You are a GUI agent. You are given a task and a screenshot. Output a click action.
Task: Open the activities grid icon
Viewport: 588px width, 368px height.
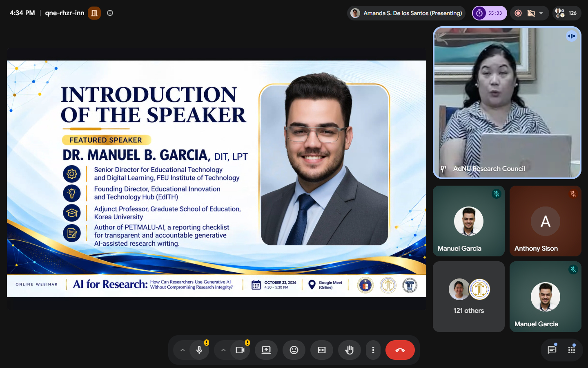click(572, 350)
